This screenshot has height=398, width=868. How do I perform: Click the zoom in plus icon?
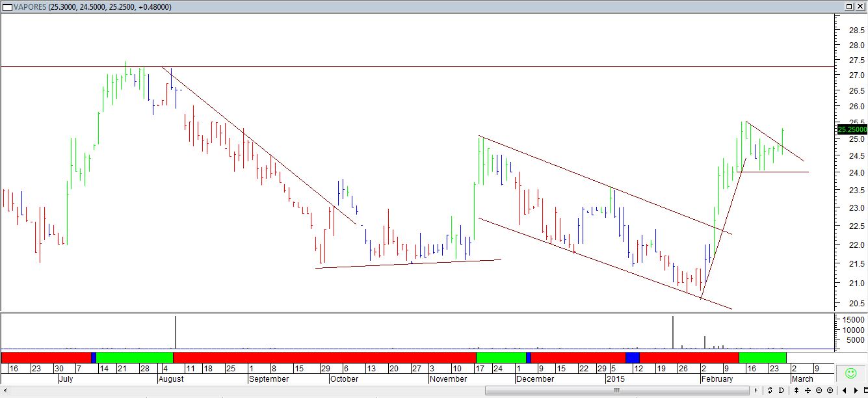830,390
